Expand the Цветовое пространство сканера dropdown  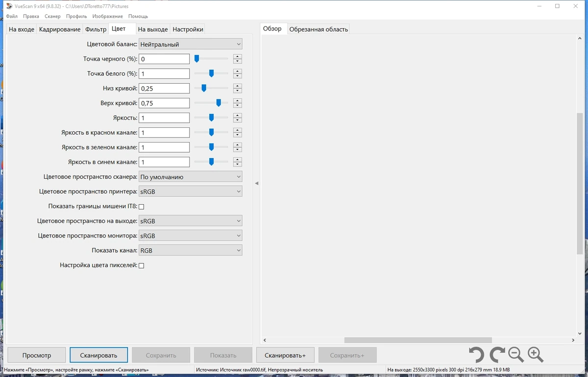[x=190, y=177]
